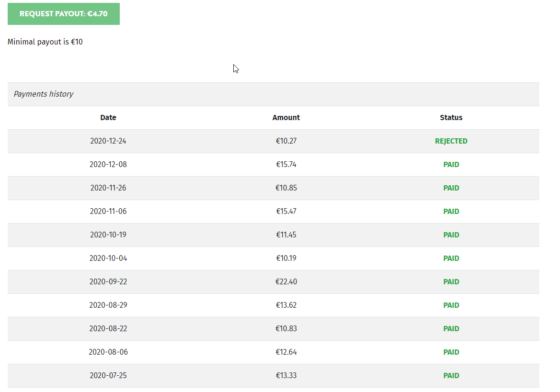Click the €15.74 amount
This screenshot has width=560, height=392.
(286, 165)
